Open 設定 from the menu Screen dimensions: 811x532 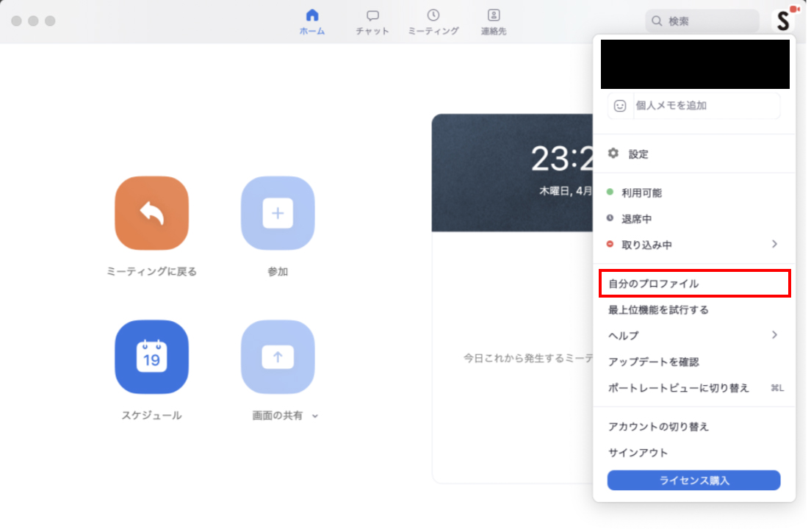coord(693,154)
